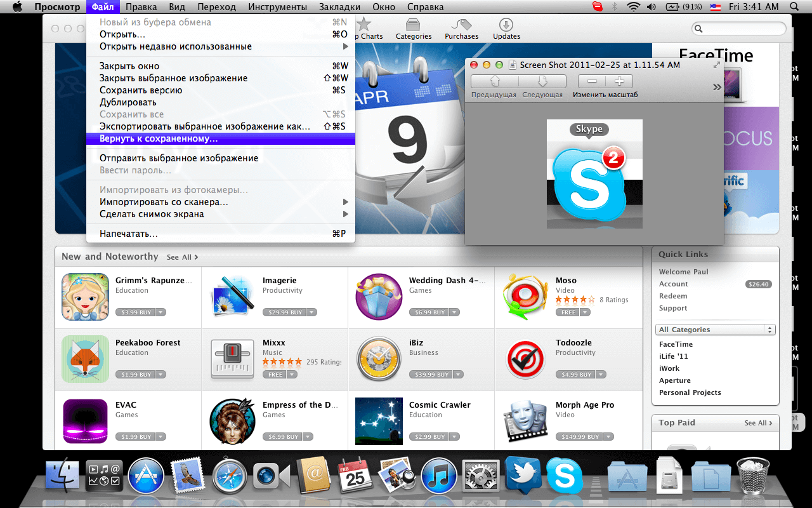
Task: Buy Morph Age Pro for $149.99
Action: coord(579,437)
